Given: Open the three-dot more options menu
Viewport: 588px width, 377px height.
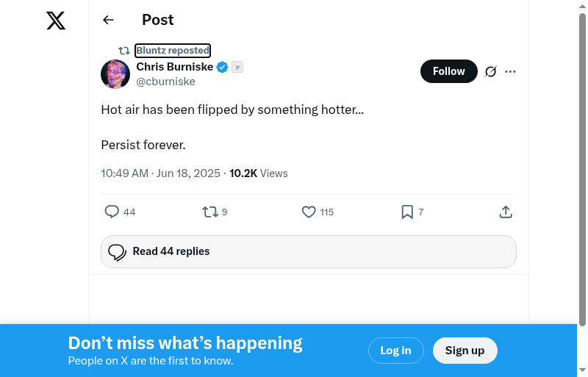Looking at the screenshot, I should click(x=511, y=71).
